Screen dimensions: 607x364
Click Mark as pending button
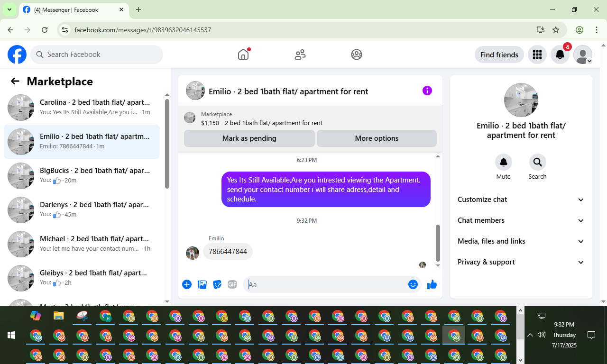click(x=249, y=138)
